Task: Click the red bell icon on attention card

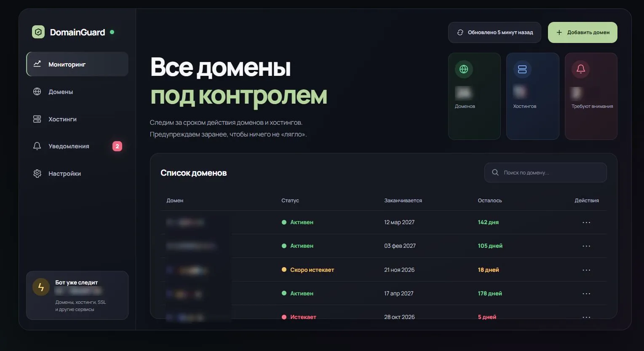Action: coord(581,69)
